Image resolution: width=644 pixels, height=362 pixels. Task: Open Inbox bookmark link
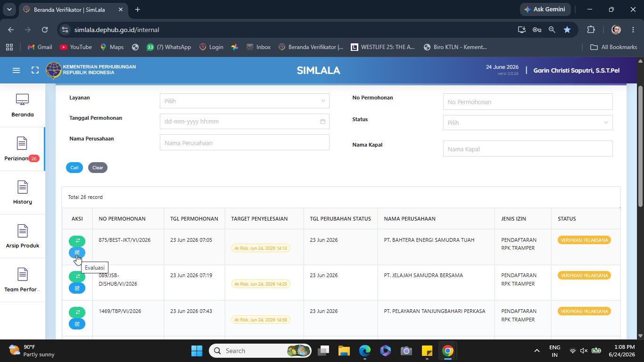coord(258,47)
